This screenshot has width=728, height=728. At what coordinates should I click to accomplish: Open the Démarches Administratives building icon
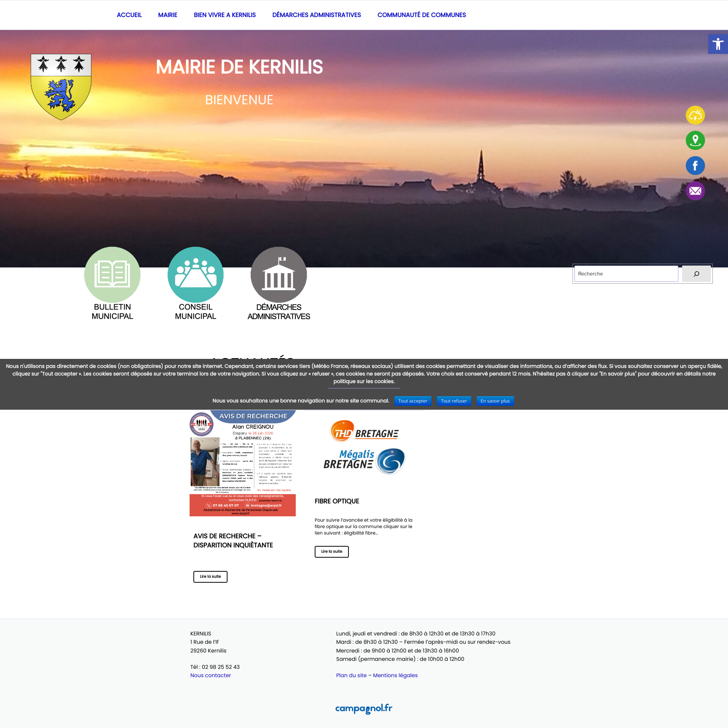pyautogui.click(x=279, y=275)
